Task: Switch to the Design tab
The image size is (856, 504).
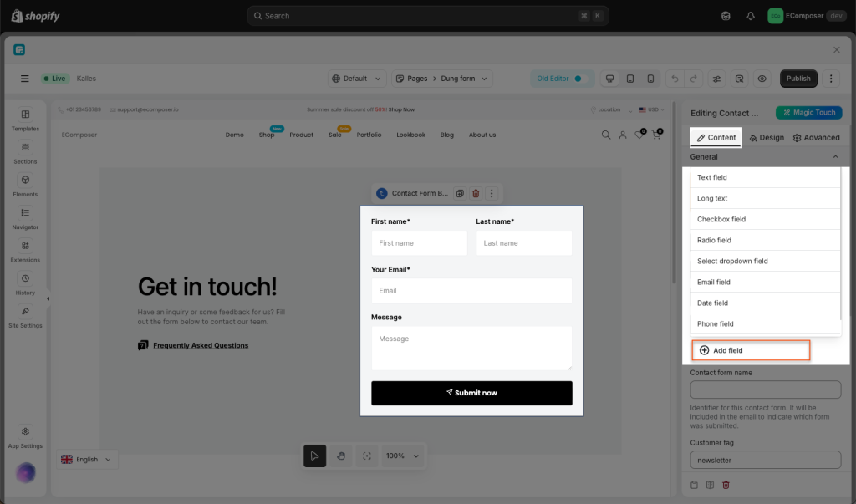Action: click(767, 137)
